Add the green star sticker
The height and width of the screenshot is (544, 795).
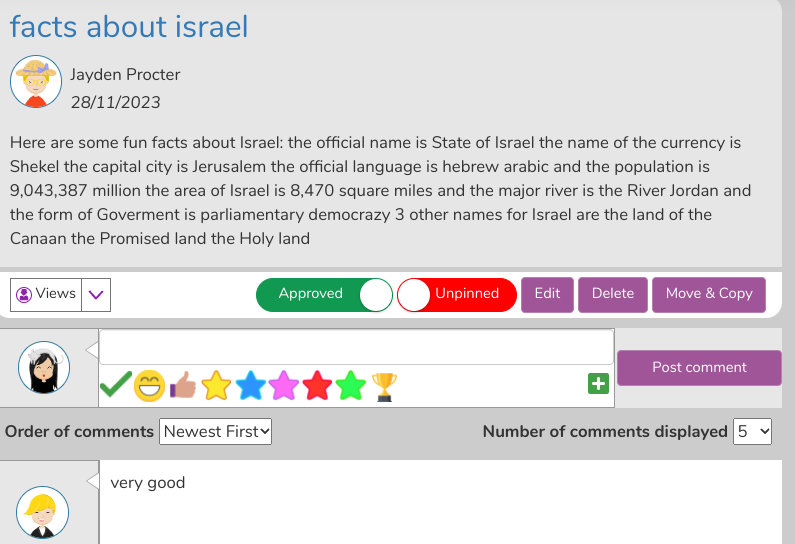coord(351,385)
